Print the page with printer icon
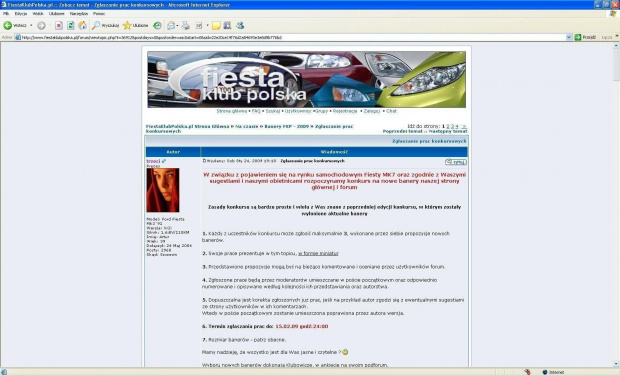620x376 pixels. coord(185,26)
